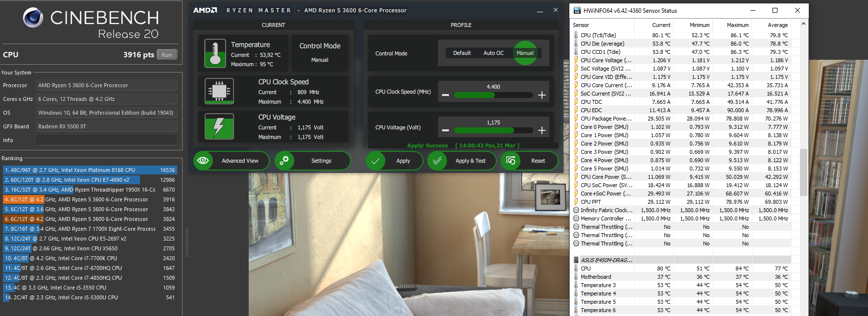Click the Minimum column header in HWiNFO
This screenshot has height=316, width=868.
(x=693, y=25)
